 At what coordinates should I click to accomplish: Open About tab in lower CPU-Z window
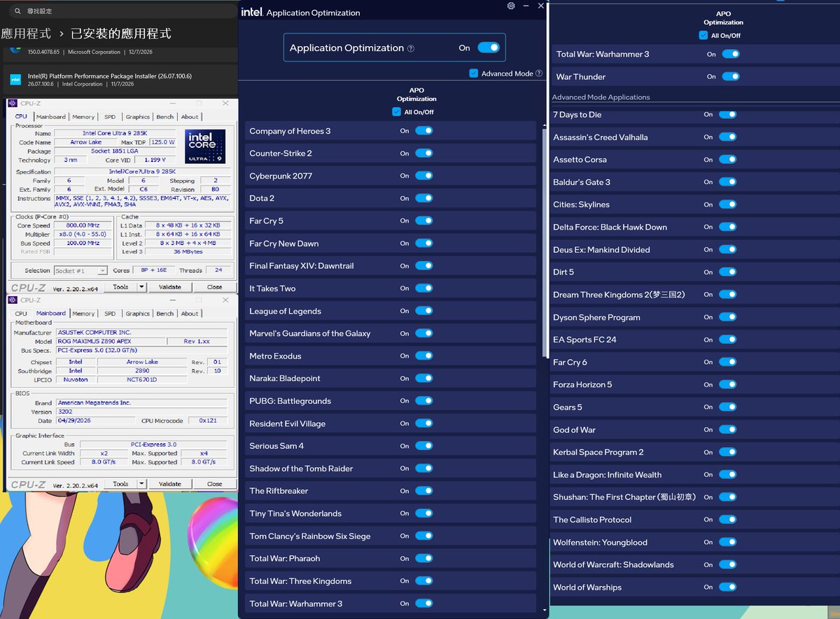[x=190, y=314]
